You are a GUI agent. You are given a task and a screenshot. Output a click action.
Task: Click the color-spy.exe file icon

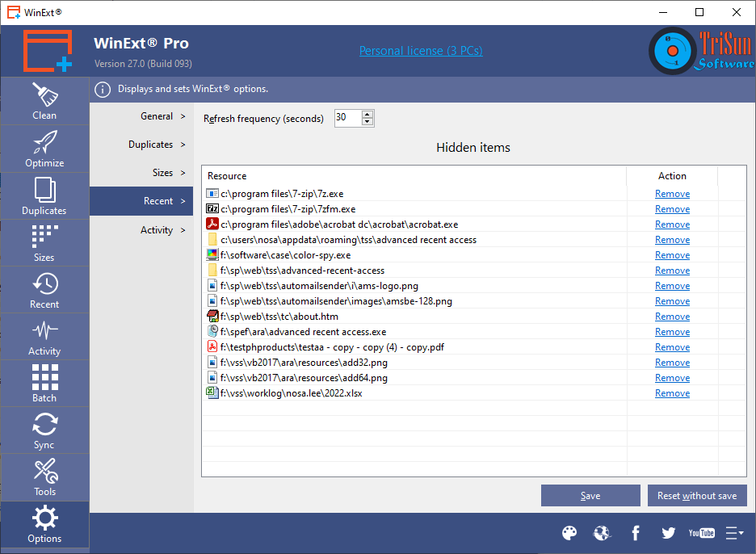click(x=212, y=254)
